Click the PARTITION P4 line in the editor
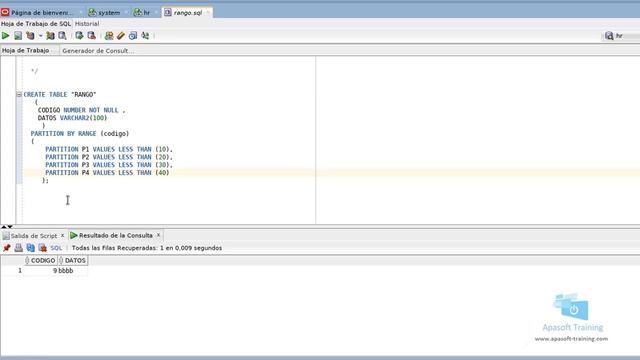640x360 pixels. tap(107, 173)
